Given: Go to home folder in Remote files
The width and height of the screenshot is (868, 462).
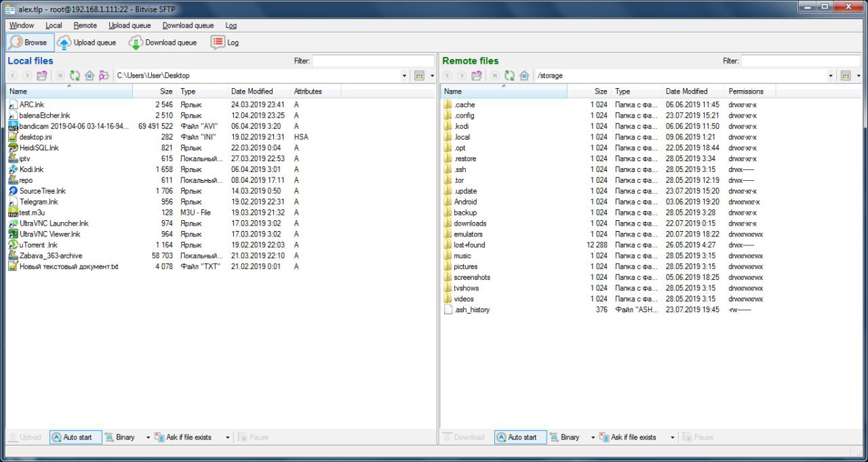Looking at the screenshot, I should tap(524, 76).
